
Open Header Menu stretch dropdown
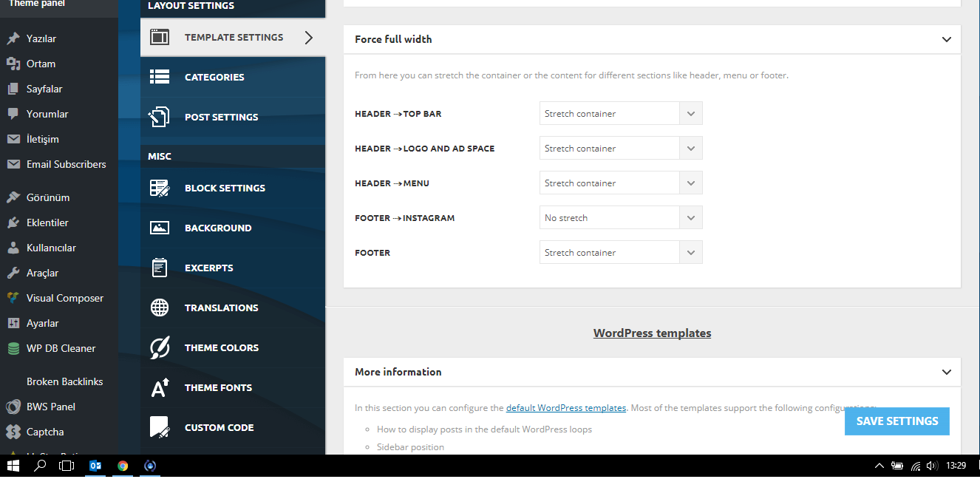621,183
